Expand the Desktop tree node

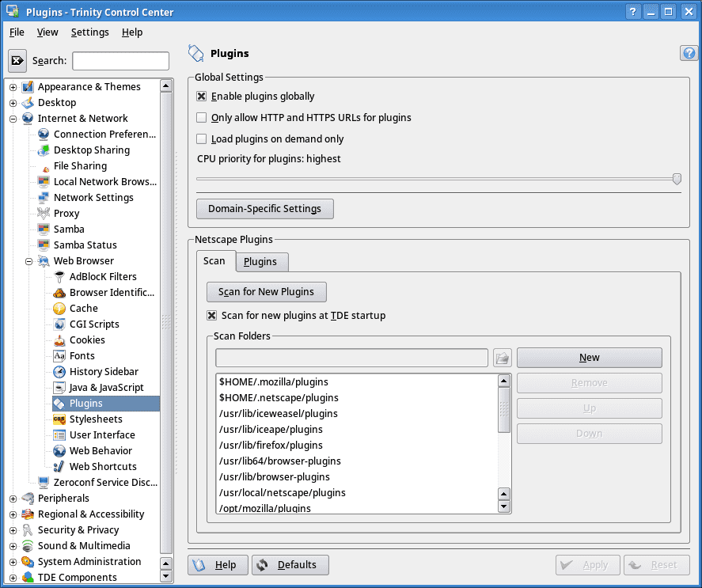click(x=13, y=103)
